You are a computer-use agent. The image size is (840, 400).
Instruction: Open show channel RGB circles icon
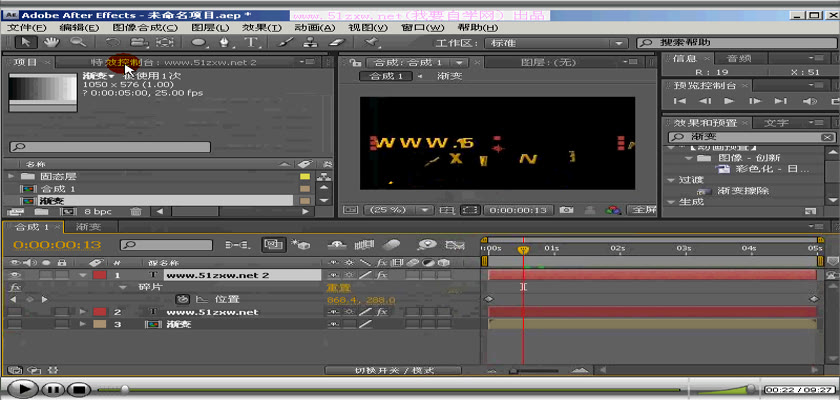pyautogui.click(x=613, y=210)
